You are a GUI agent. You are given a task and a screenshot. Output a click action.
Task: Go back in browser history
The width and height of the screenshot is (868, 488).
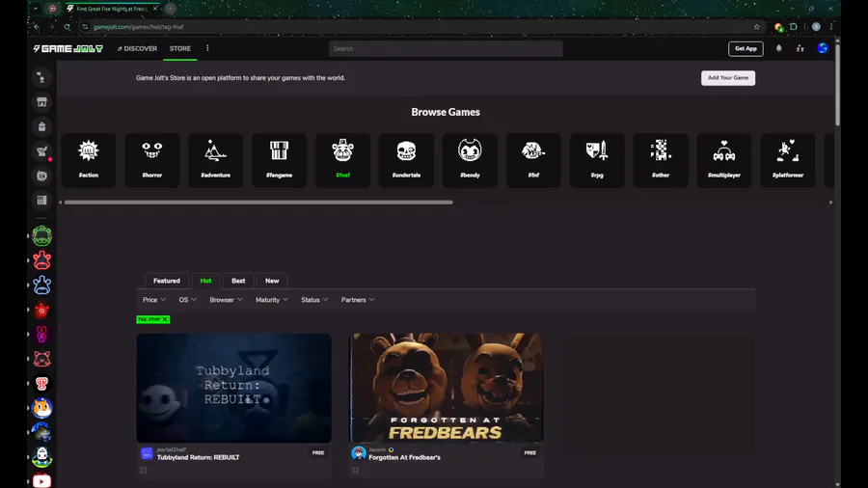click(37, 27)
